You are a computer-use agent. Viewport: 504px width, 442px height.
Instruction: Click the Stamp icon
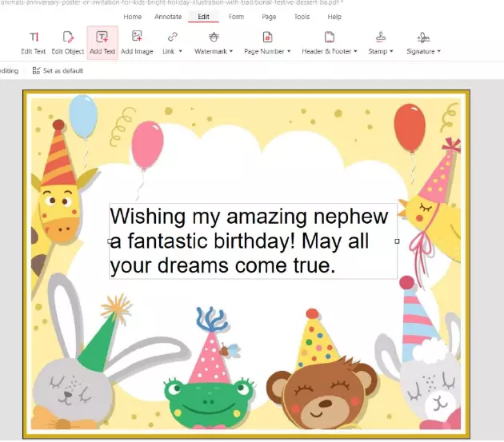point(381,37)
